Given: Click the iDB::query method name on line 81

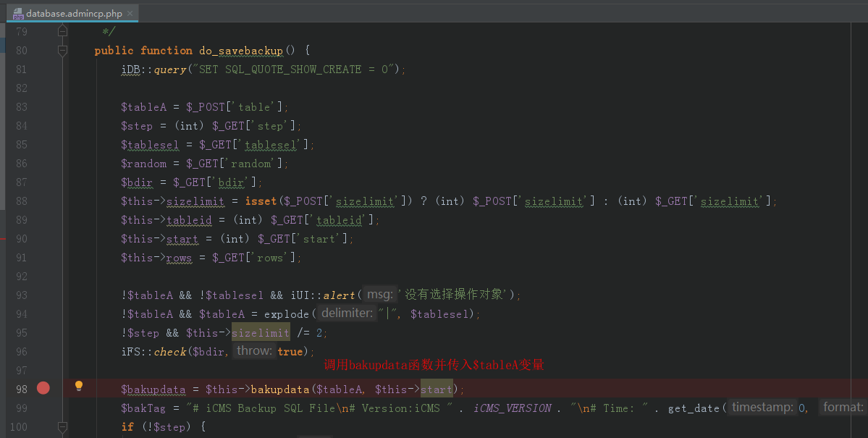Looking at the screenshot, I should tap(169, 69).
